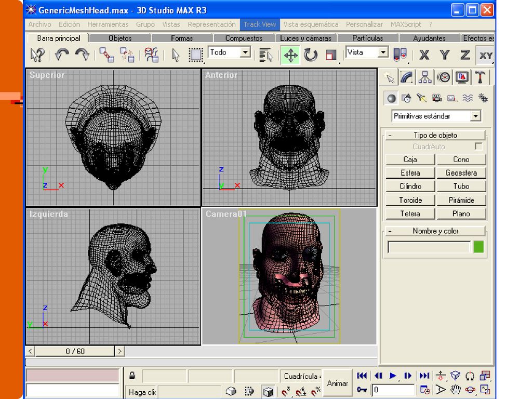The height and width of the screenshot is (399, 532).
Task: Activate the Select and Scale tool
Action: [x=331, y=55]
